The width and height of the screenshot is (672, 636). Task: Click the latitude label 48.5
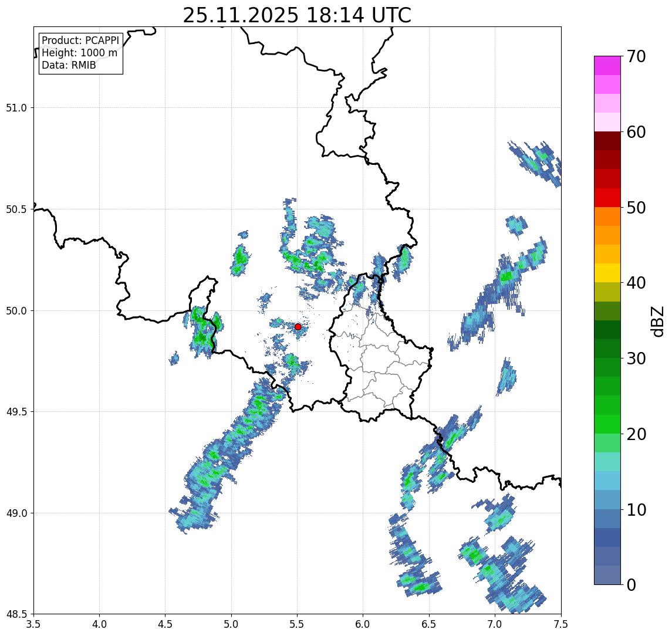point(16,614)
